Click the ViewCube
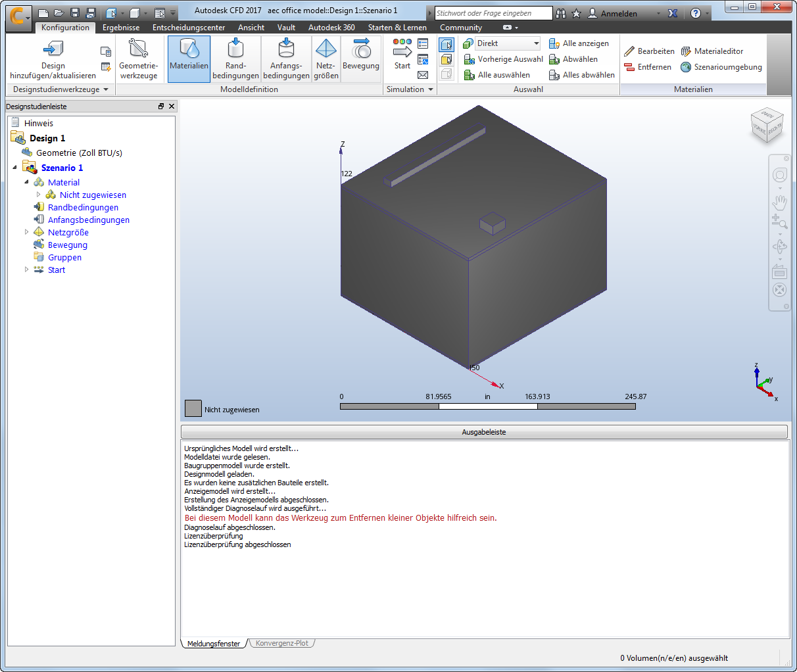Image resolution: width=797 pixels, height=672 pixels. point(767,125)
